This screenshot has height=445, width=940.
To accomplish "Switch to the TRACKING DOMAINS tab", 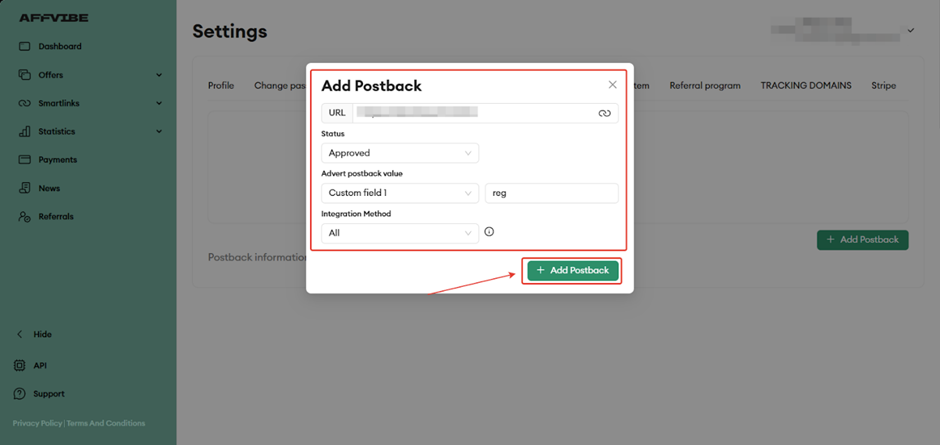I will coord(805,86).
